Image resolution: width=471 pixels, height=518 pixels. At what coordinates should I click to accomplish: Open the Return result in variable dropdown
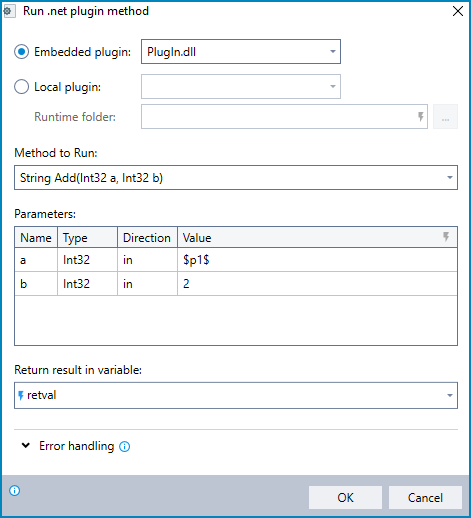point(236,395)
